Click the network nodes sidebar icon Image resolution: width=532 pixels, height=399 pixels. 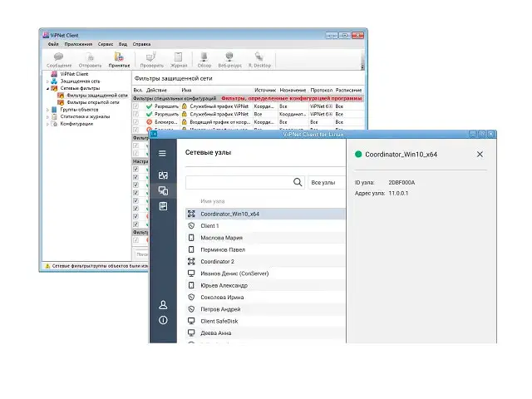tap(163, 190)
